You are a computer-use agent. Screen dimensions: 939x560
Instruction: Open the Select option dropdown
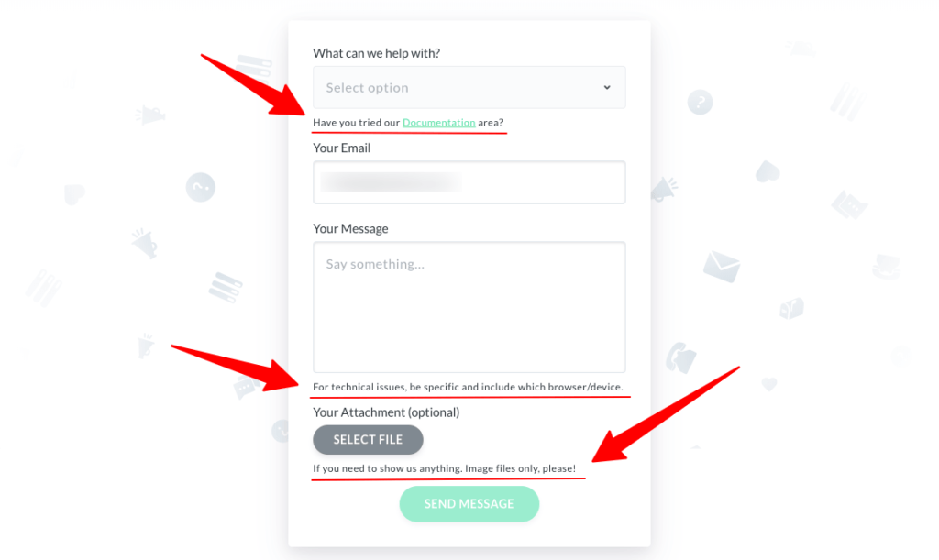469,87
